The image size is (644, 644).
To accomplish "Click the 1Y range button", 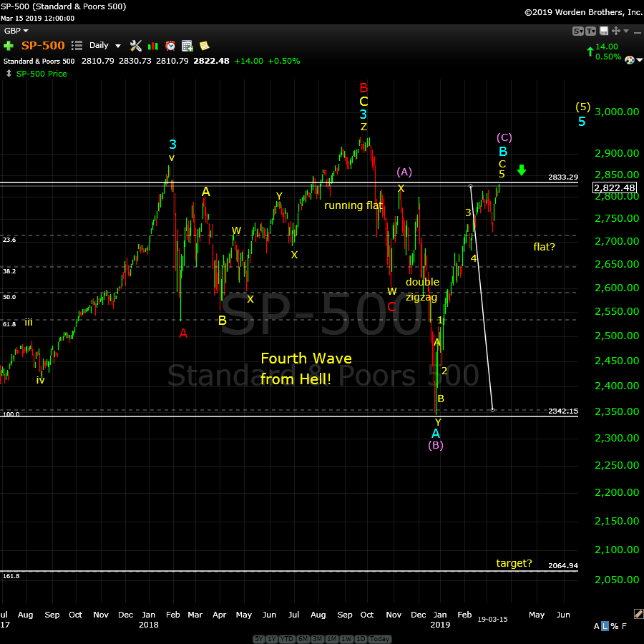I will (x=271, y=639).
